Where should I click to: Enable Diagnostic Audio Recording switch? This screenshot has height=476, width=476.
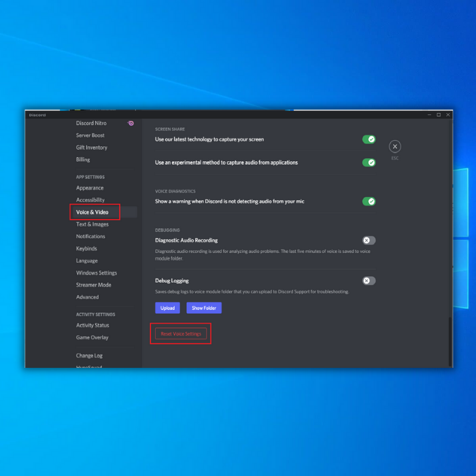(369, 241)
